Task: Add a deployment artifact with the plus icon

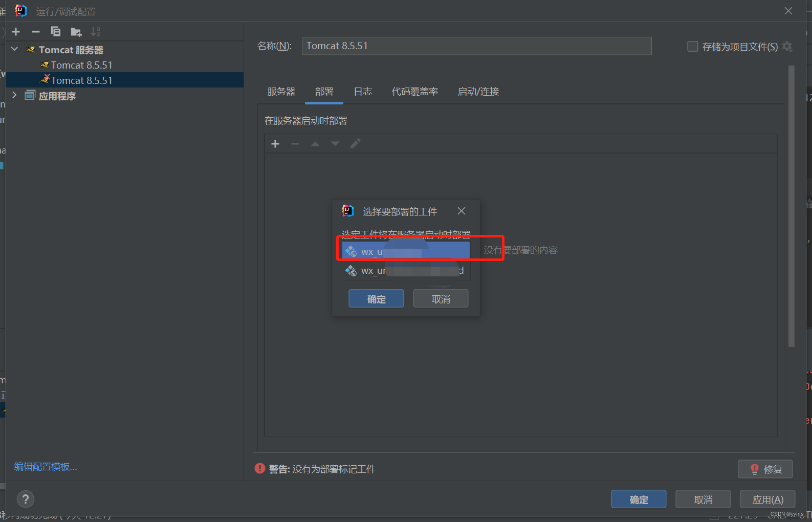Action: pyautogui.click(x=275, y=144)
